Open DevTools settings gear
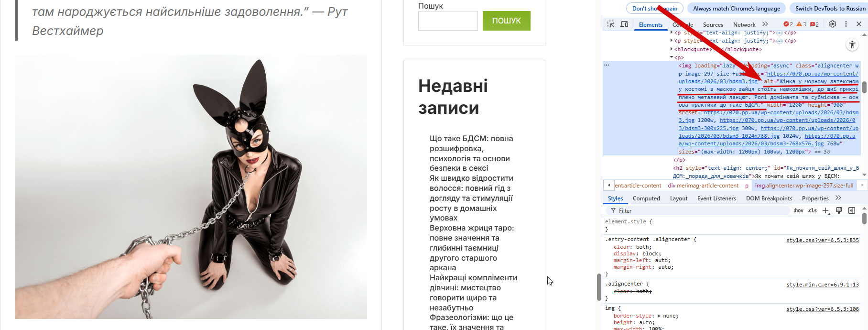868x330 pixels. coord(833,24)
